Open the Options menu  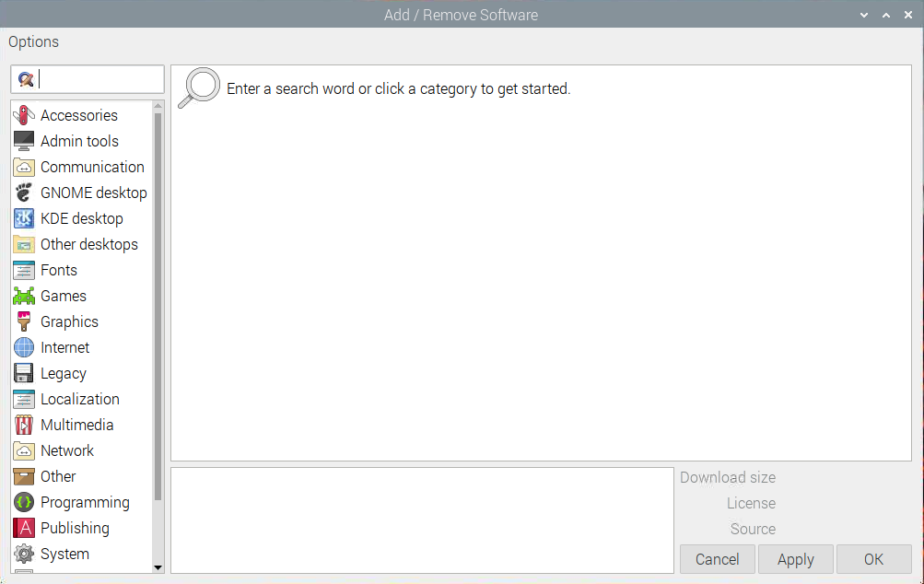pos(33,41)
